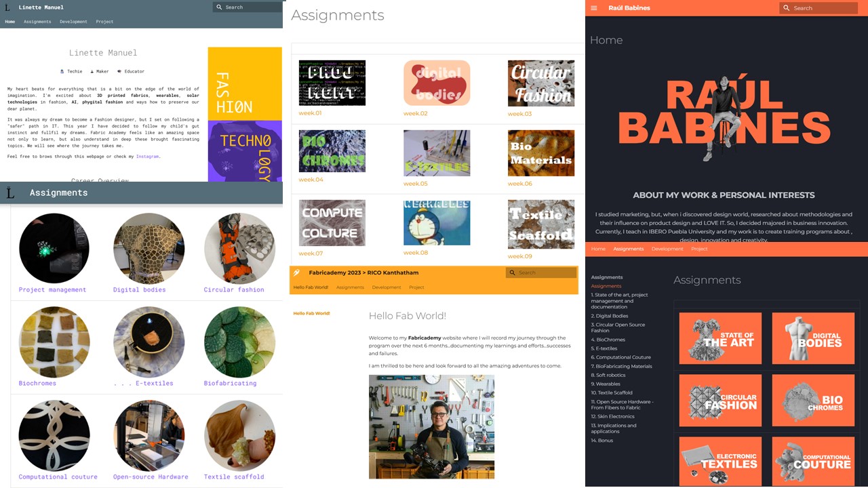The width and height of the screenshot is (868, 488).
Task: Click the L logo in Linette Manuel header
Action: (9, 7)
